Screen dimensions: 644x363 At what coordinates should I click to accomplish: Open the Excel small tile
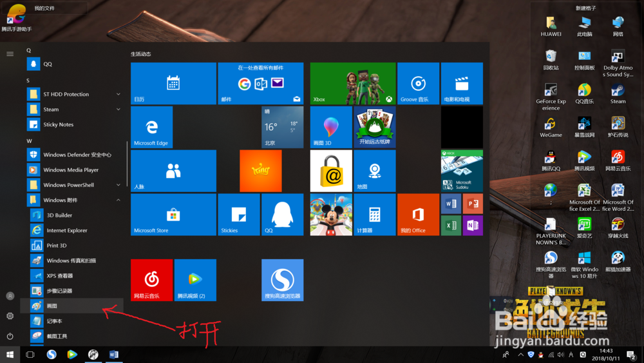451,226
